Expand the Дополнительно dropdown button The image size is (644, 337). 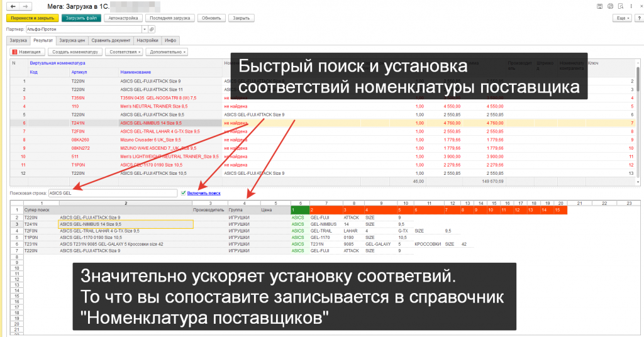click(x=166, y=52)
